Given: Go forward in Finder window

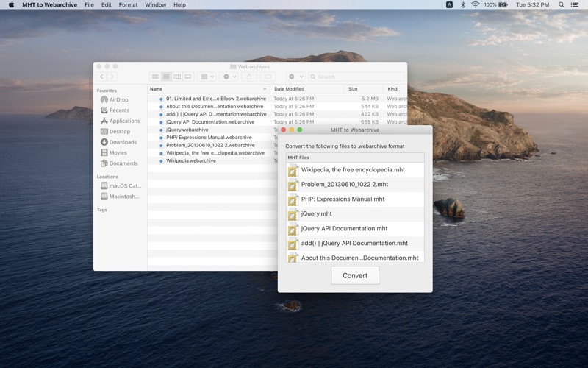Looking at the screenshot, I should pyautogui.click(x=112, y=77).
